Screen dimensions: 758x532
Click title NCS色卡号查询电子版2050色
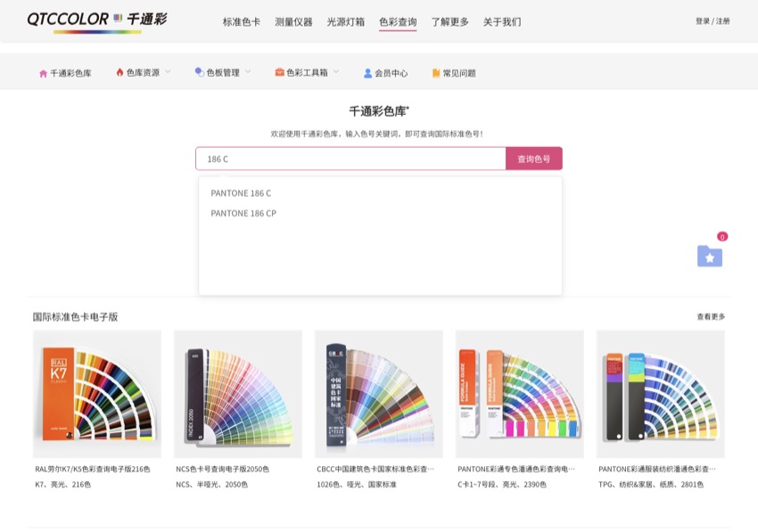[x=222, y=469]
